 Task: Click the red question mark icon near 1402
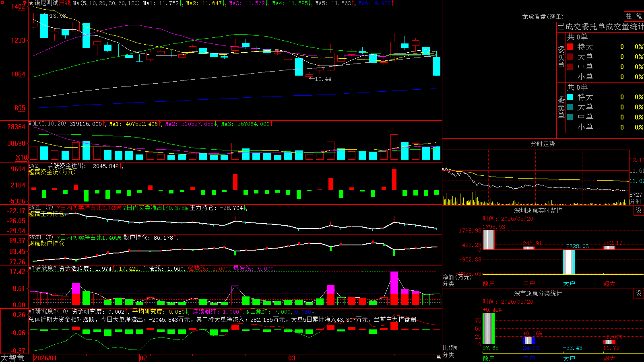click(25, 4)
